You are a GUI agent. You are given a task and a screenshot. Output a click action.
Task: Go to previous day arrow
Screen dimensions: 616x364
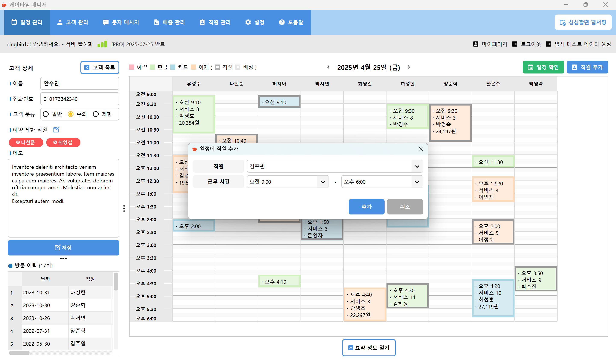(x=328, y=67)
